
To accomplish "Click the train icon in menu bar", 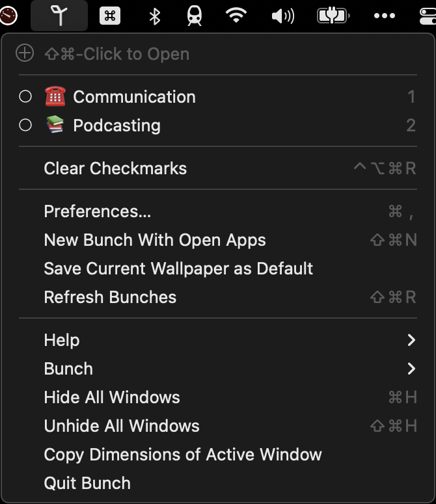I will tap(195, 16).
